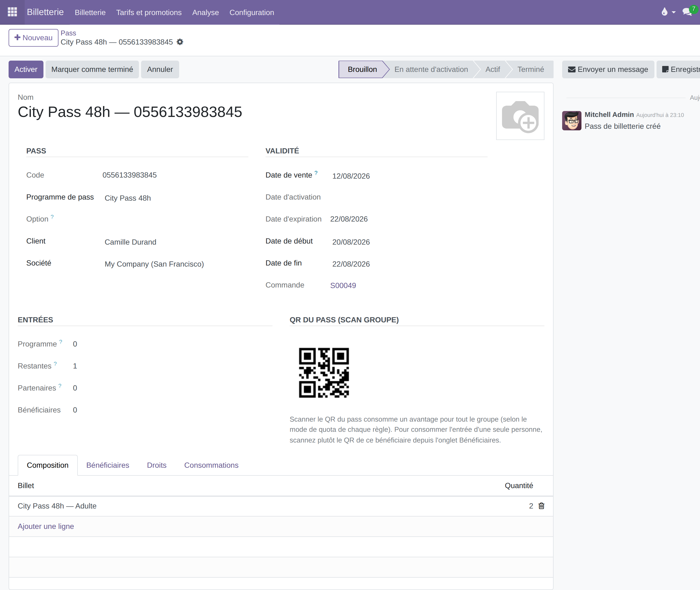The image size is (700, 590).
Task: Open the Client field showing Camille Durand
Action: pos(176,242)
